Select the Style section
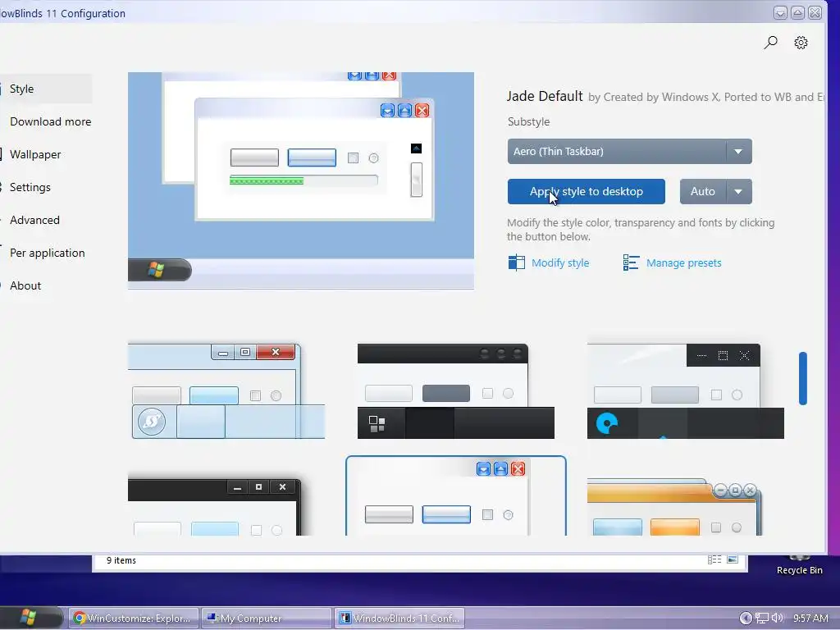 click(x=45, y=89)
